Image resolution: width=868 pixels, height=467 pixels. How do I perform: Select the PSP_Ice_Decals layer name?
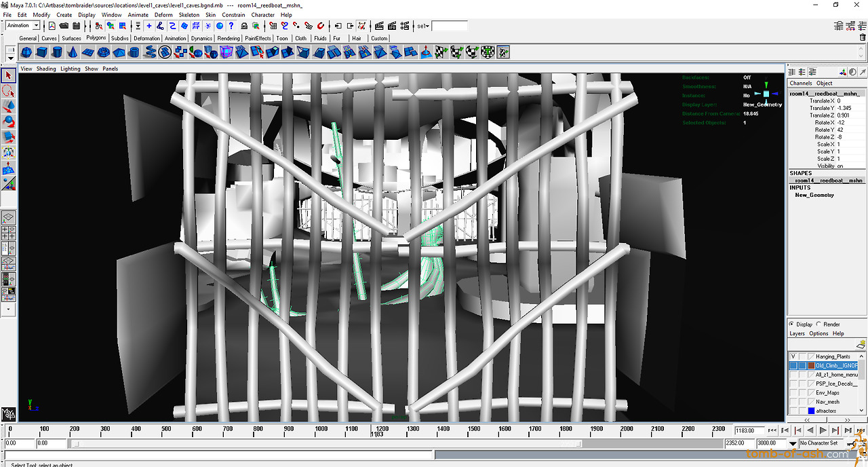837,384
